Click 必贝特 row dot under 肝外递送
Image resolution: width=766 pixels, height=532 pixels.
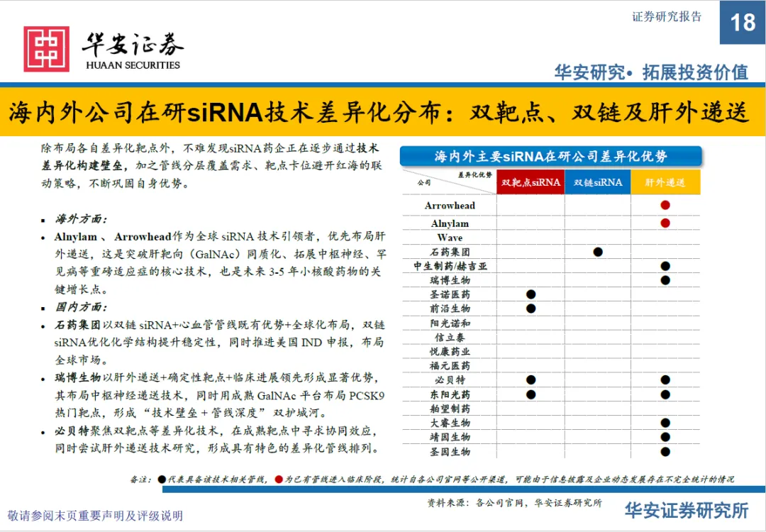[665, 380]
